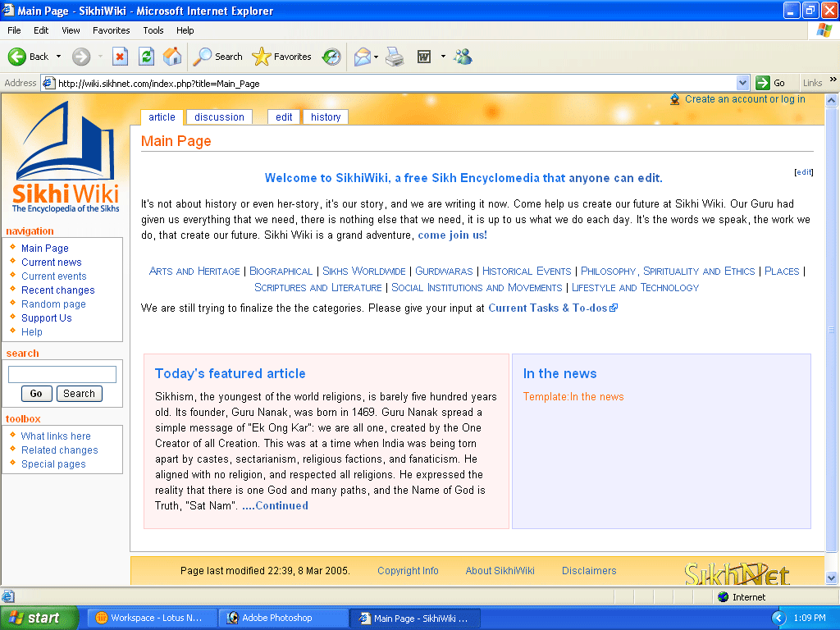The width and height of the screenshot is (840, 630).
Task: Open the Random page link
Action: point(53,304)
